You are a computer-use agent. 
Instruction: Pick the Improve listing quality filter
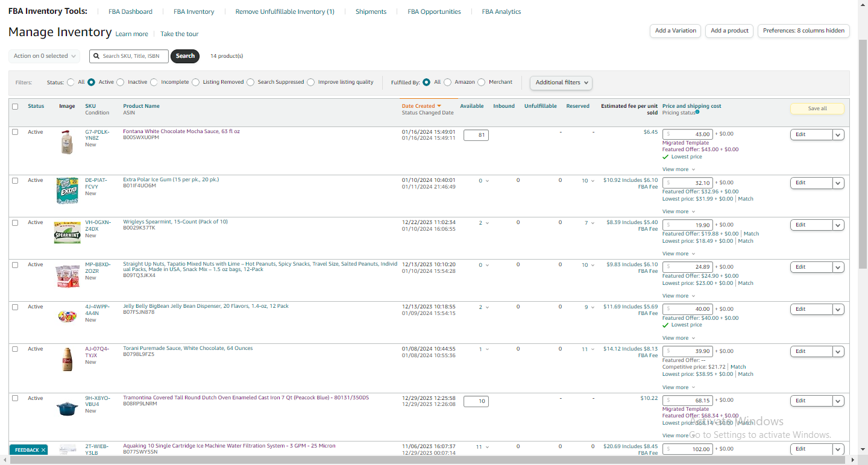tap(311, 82)
